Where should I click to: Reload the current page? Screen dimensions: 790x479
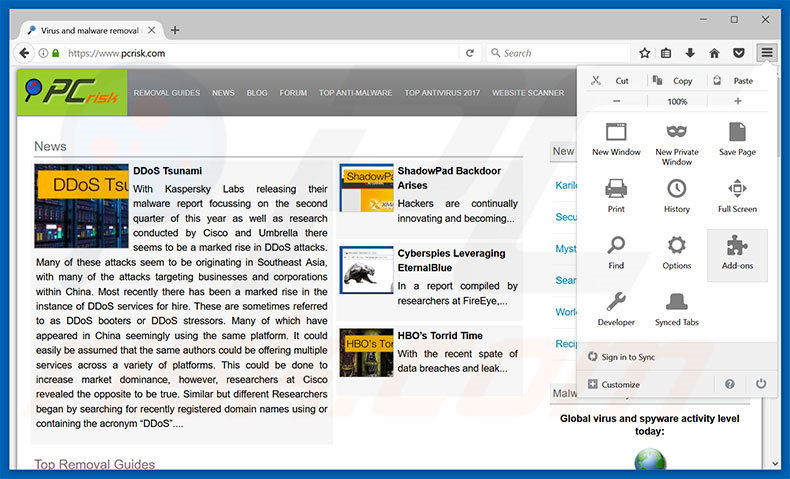(x=470, y=53)
